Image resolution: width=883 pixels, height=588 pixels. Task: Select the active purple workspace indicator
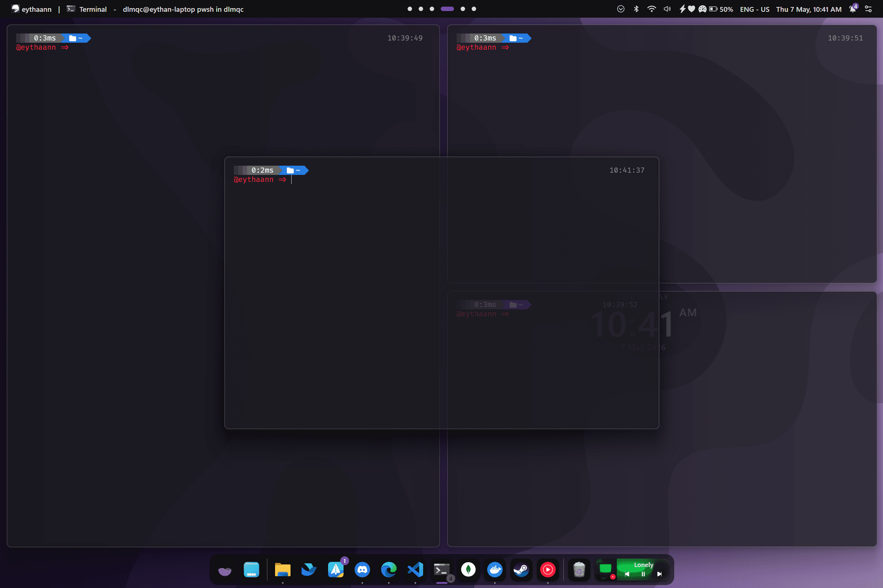click(447, 9)
